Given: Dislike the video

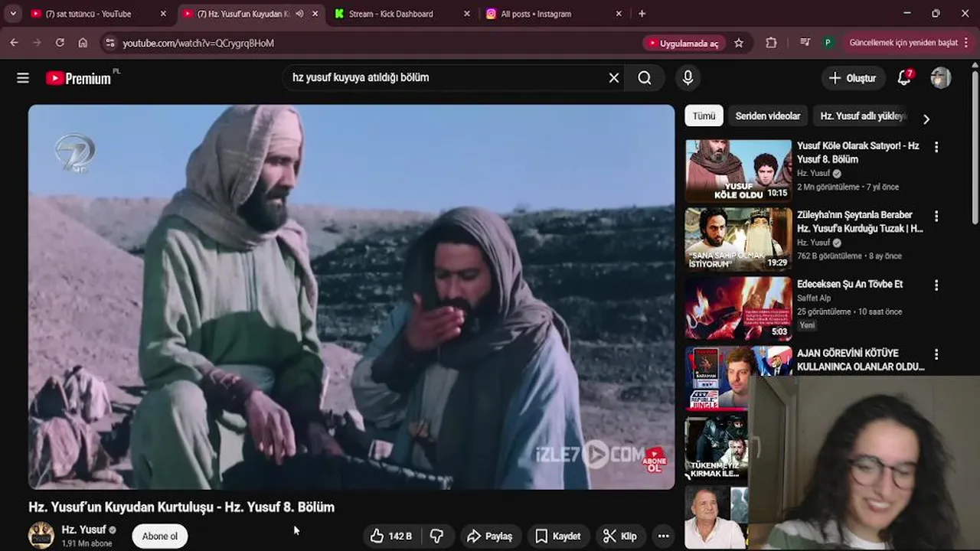Looking at the screenshot, I should [437, 536].
